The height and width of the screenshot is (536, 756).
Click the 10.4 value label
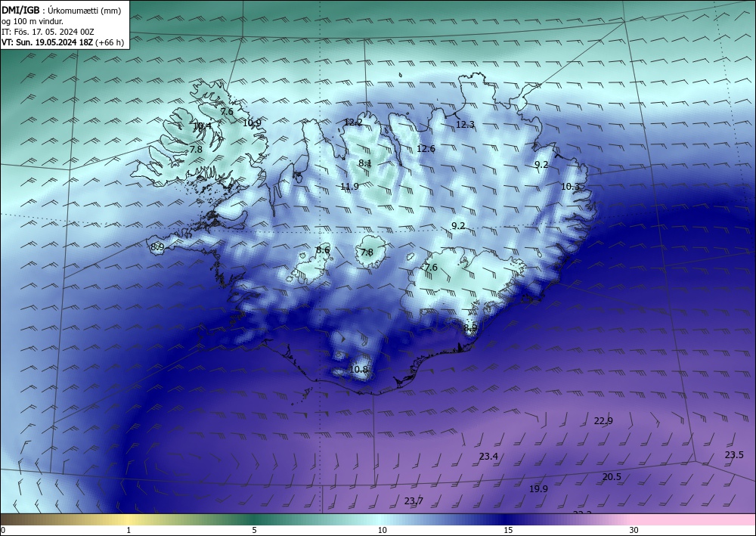pyautogui.click(x=202, y=126)
